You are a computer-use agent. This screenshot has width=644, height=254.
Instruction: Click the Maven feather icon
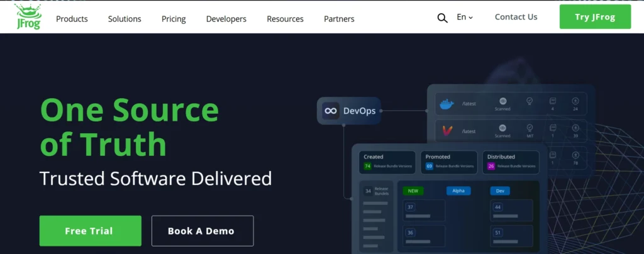(447, 131)
